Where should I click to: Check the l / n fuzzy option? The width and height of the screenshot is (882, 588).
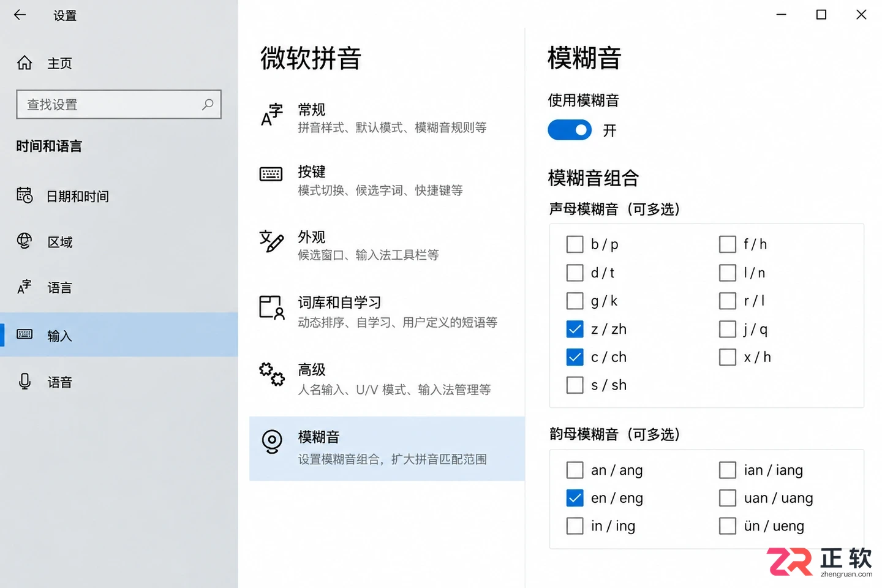click(728, 273)
